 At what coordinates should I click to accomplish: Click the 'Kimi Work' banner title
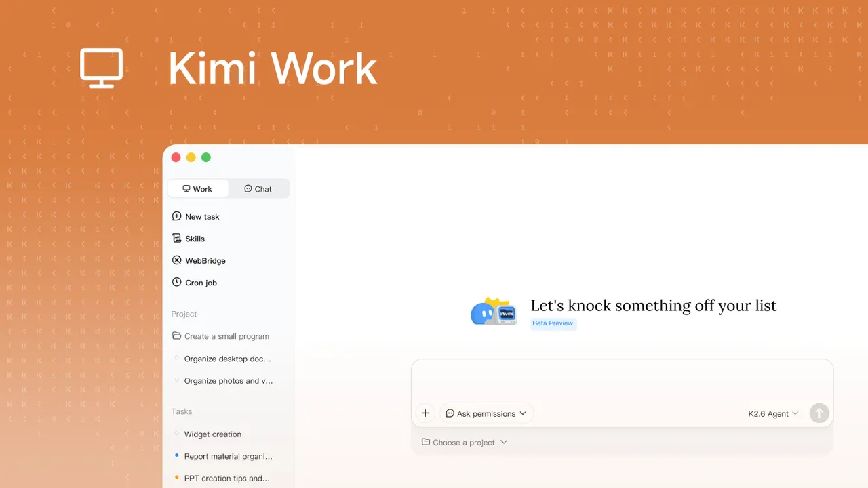[x=273, y=68]
